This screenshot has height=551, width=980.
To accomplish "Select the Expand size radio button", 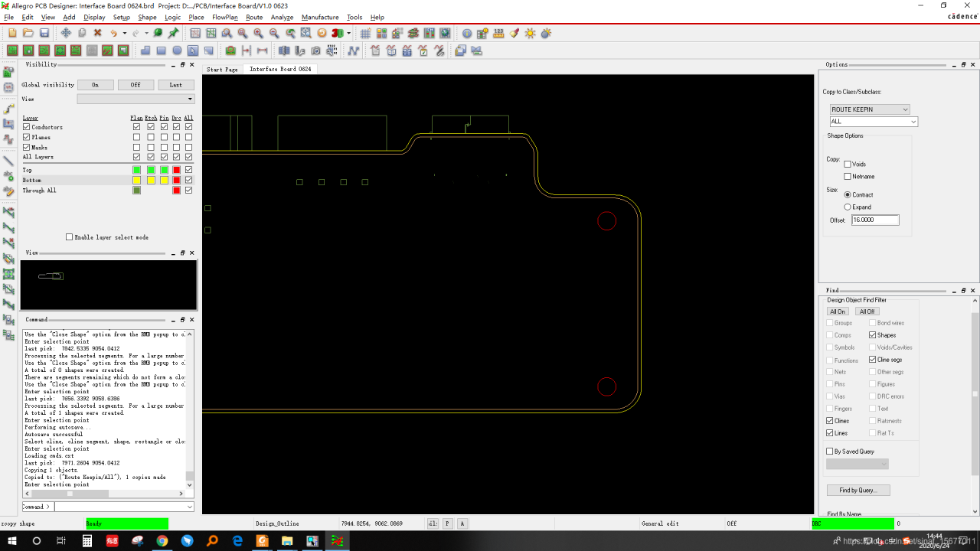I will point(848,207).
